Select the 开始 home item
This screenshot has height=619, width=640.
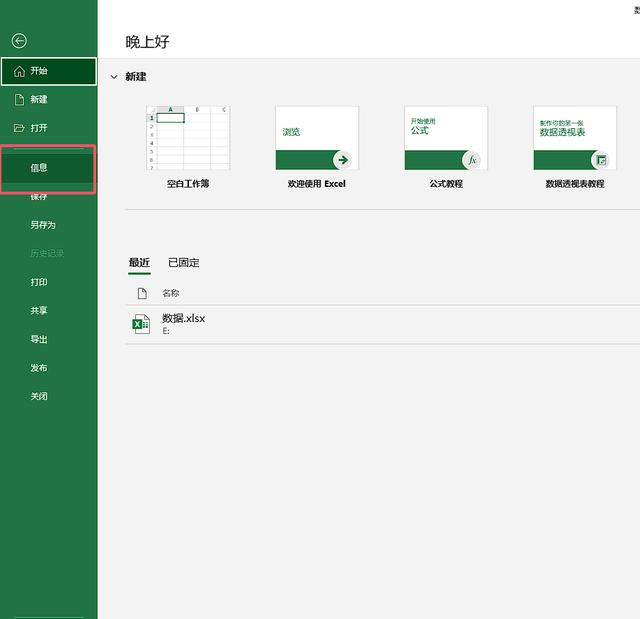(49, 71)
